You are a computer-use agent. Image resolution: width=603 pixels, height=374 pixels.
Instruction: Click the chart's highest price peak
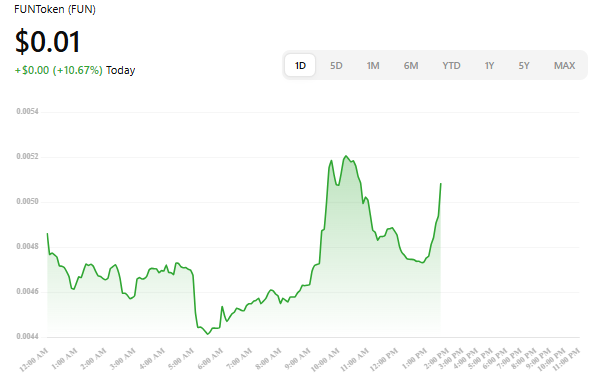346,156
